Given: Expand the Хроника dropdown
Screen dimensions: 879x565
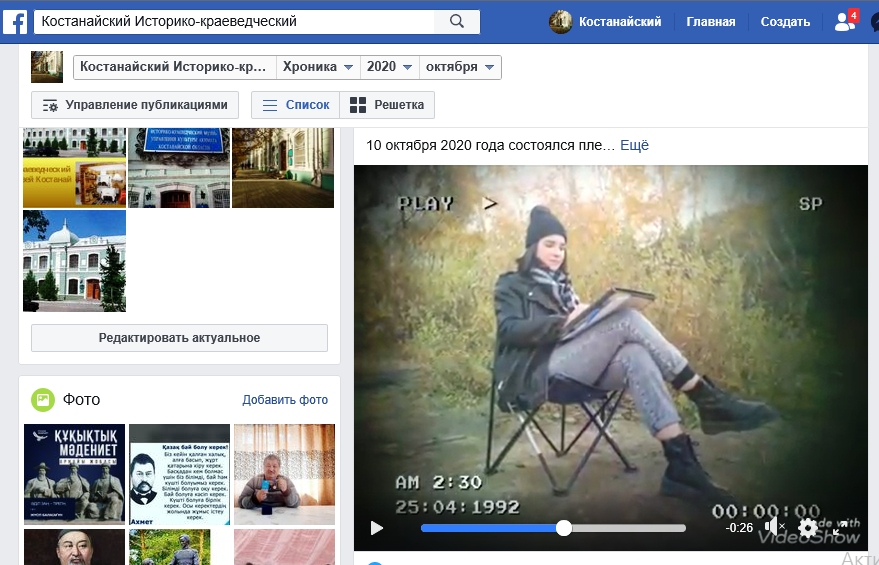Looking at the screenshot, I should [318, 67].
